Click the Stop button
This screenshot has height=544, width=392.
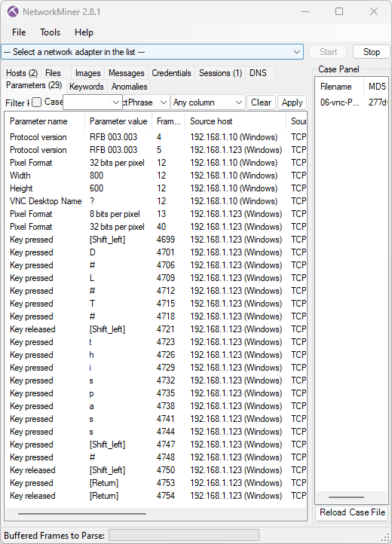click(x=371, y=52)
